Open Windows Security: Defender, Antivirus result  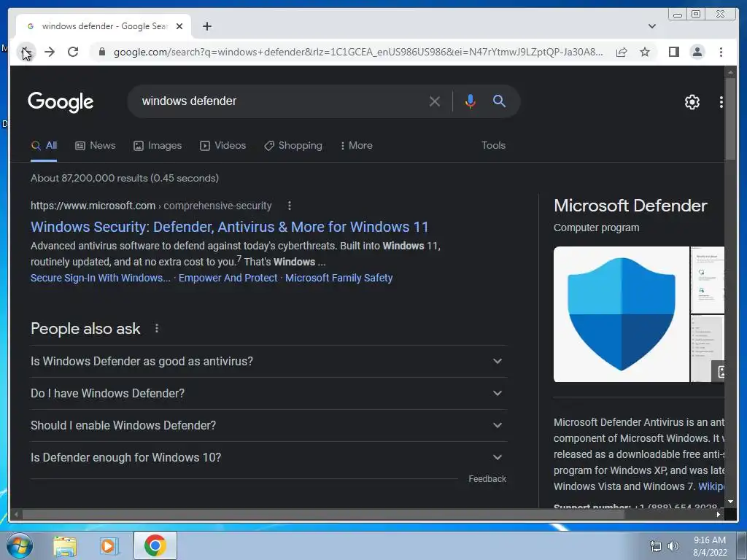(x=229, y=227)
